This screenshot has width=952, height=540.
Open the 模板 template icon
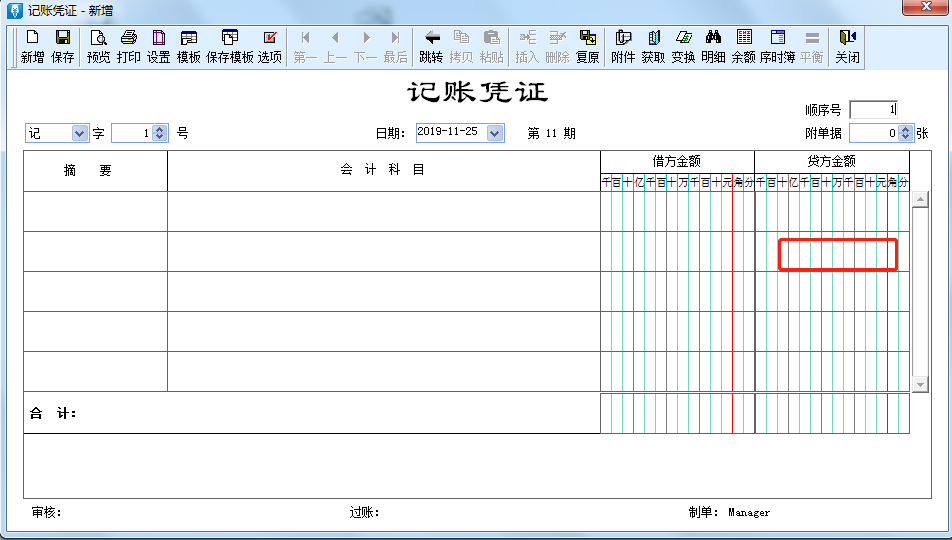click(x=188, y=46)
